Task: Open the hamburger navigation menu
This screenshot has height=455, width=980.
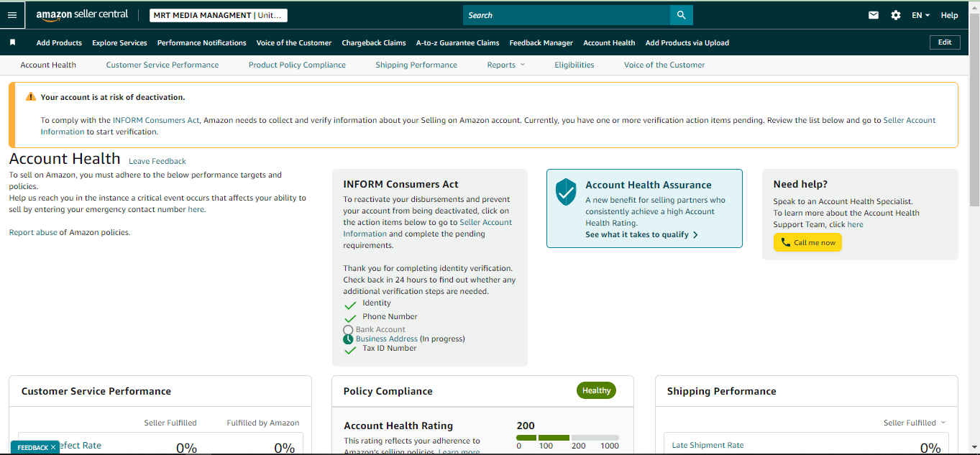Action: 12,15
